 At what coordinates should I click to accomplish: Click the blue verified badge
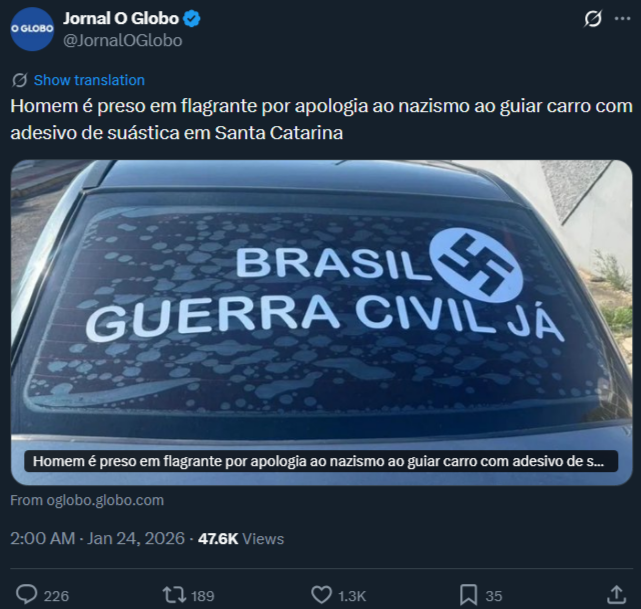click(x=192, y=19)
